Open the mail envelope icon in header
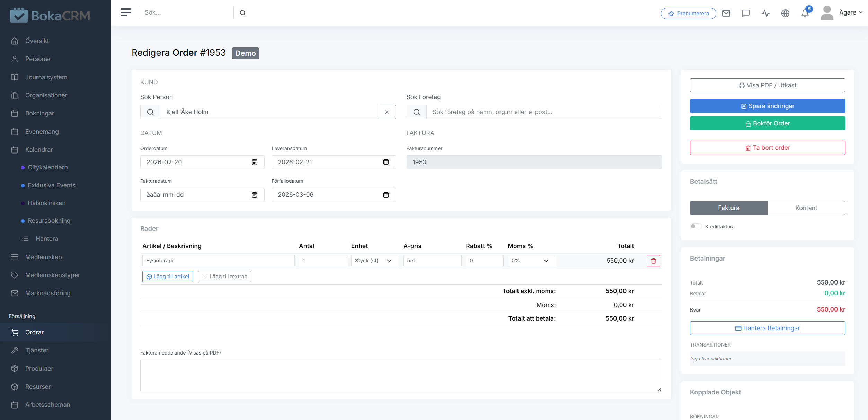This screenshot has height=420, width=868. point(726,13)
